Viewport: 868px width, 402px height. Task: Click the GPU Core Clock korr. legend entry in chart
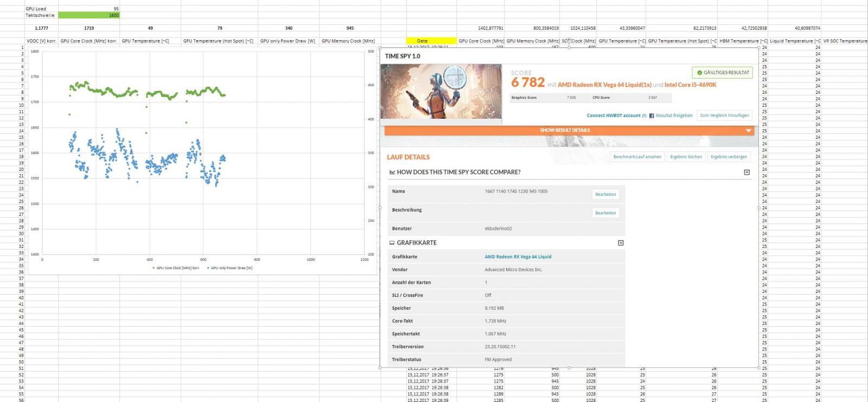coord(176,268)
